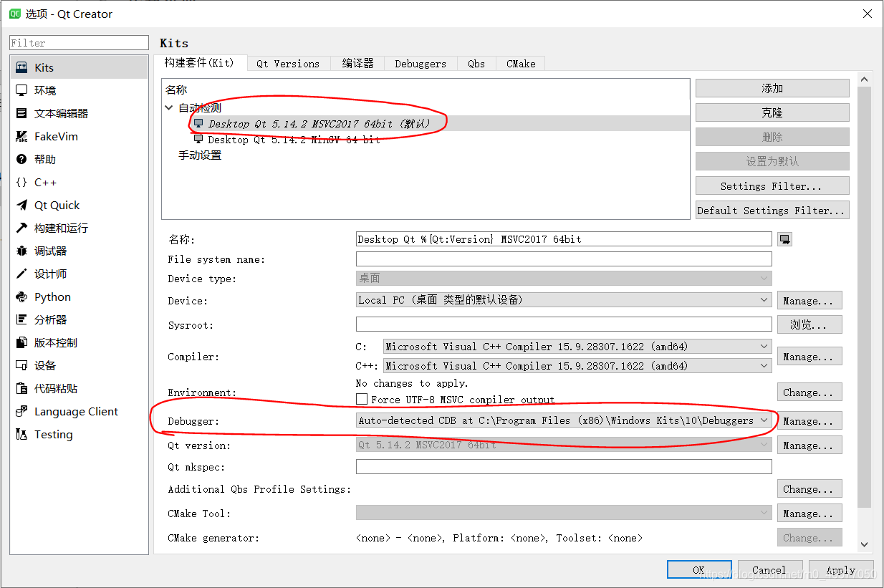Collapse the 自动检测 tree node
This screenshot has width=884, height=588.
169,107
